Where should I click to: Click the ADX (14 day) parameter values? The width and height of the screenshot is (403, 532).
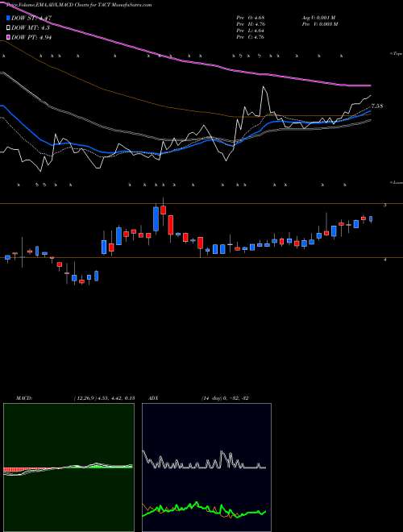(225, 397)
